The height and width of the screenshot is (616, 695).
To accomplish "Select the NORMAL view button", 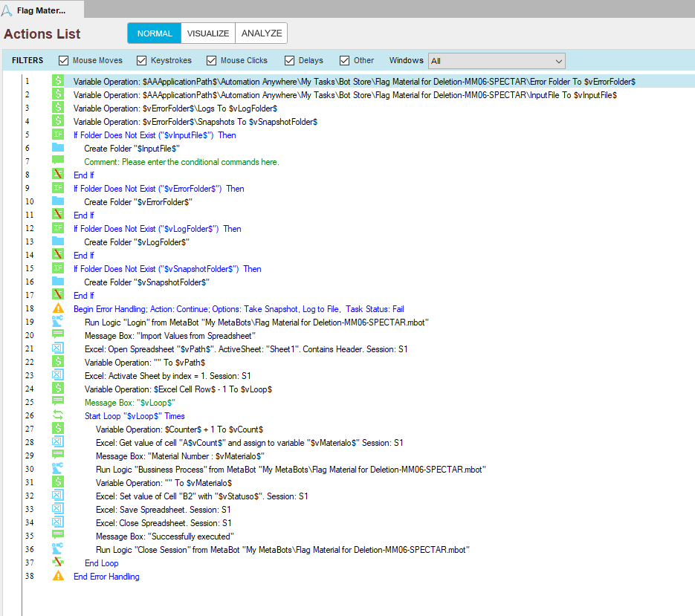I will click(x=155, y=33).
